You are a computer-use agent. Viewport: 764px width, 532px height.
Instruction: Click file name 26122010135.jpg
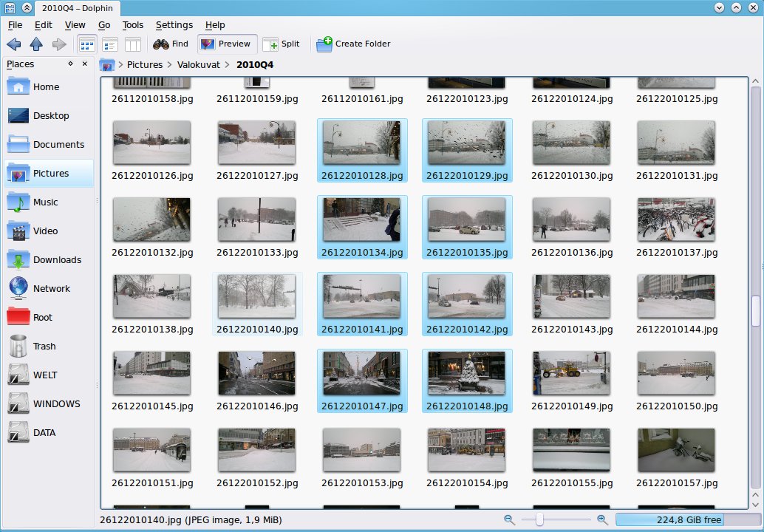467,253
